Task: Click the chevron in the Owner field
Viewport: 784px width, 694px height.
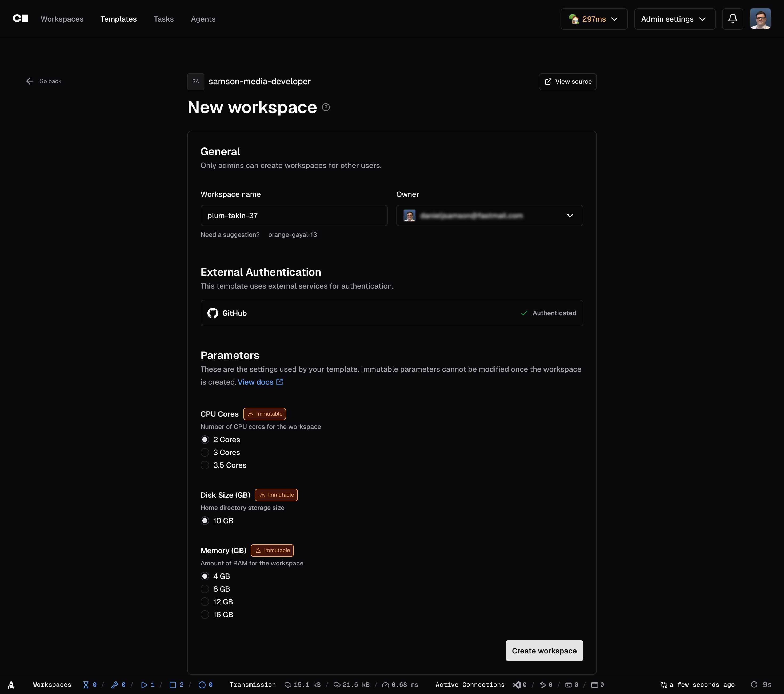Action: click(x=570, y=216)
